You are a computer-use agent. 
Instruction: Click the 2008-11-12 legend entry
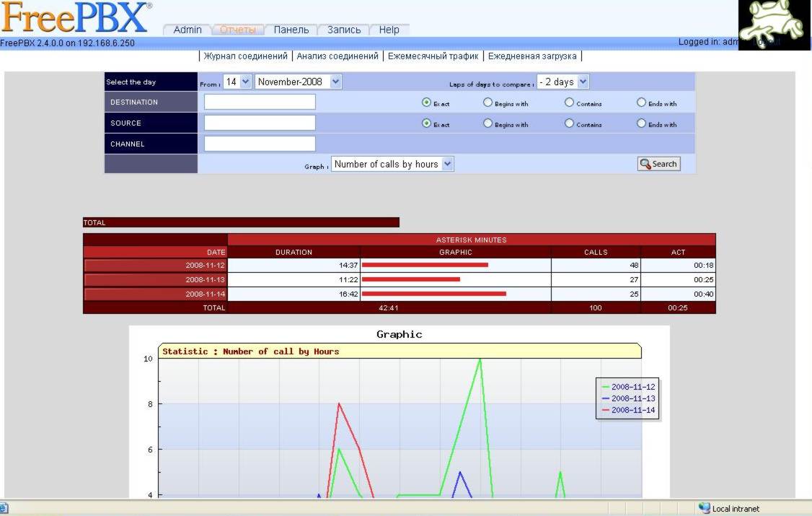click(628, 387)
